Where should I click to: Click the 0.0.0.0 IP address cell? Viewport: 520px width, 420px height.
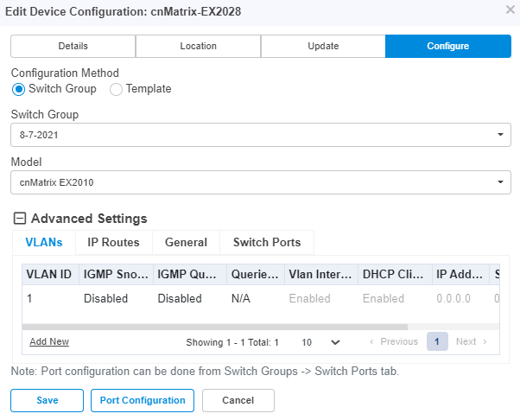(460, 298)
